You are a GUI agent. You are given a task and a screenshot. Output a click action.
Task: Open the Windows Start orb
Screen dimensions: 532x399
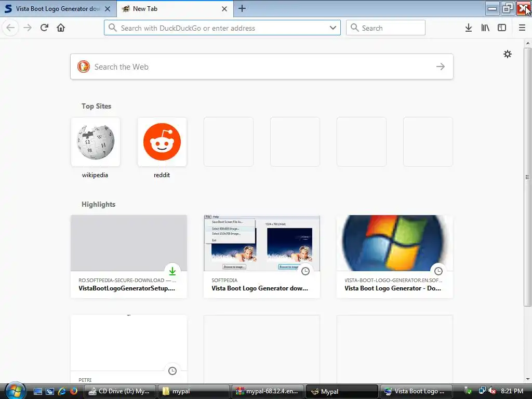pos(15,390)
